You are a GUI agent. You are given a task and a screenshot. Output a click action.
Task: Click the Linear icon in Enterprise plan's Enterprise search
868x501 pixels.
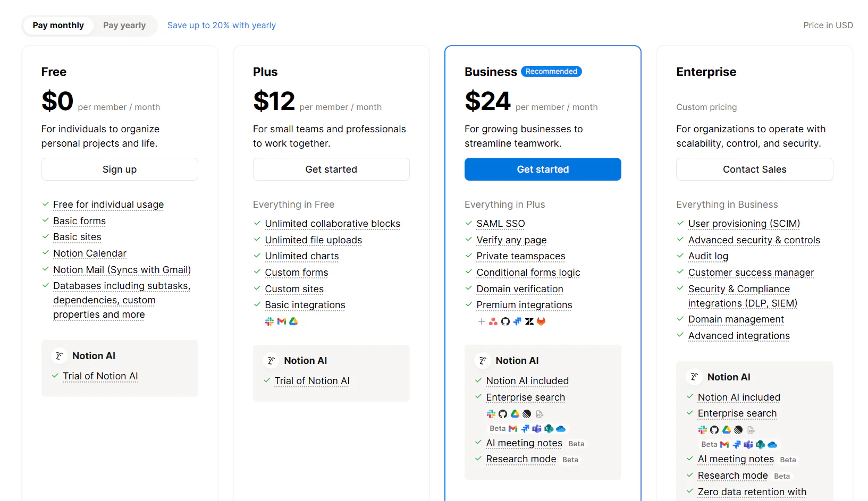[738, 430]
